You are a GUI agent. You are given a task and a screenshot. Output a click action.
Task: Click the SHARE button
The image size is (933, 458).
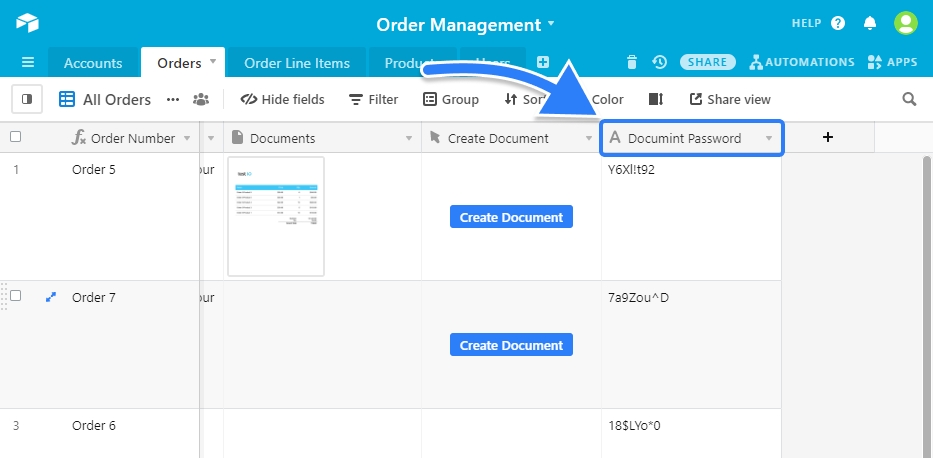(x=708, y=62)
